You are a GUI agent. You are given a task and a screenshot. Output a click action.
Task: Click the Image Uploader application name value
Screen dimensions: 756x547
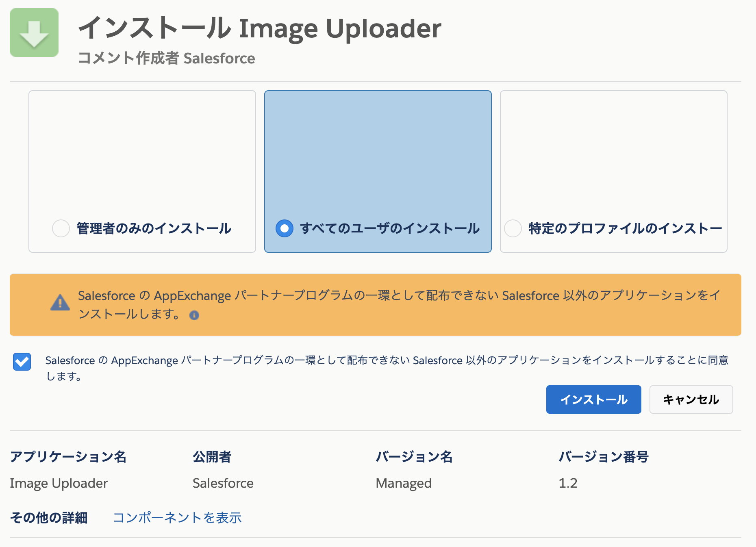point(59,483)
